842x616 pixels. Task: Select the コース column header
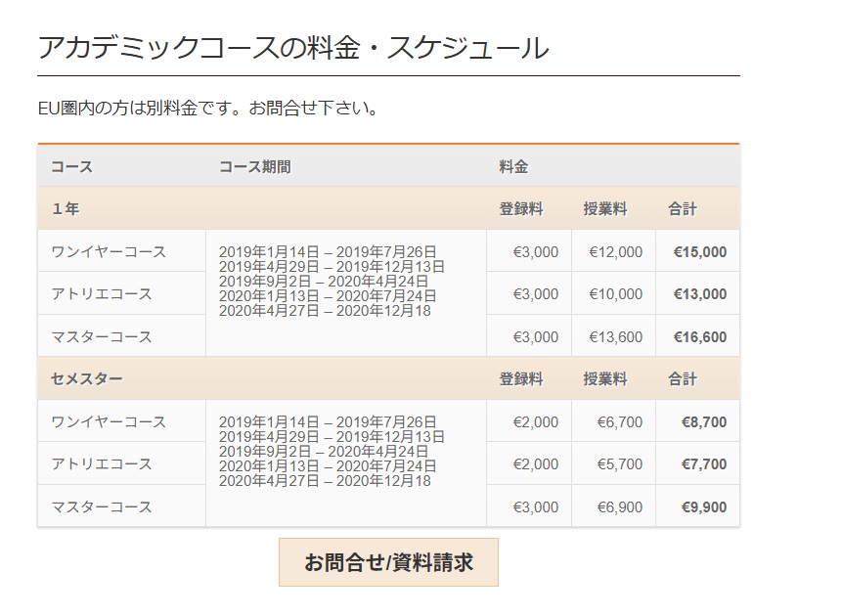pyautogui.click(x=71, y=166)
